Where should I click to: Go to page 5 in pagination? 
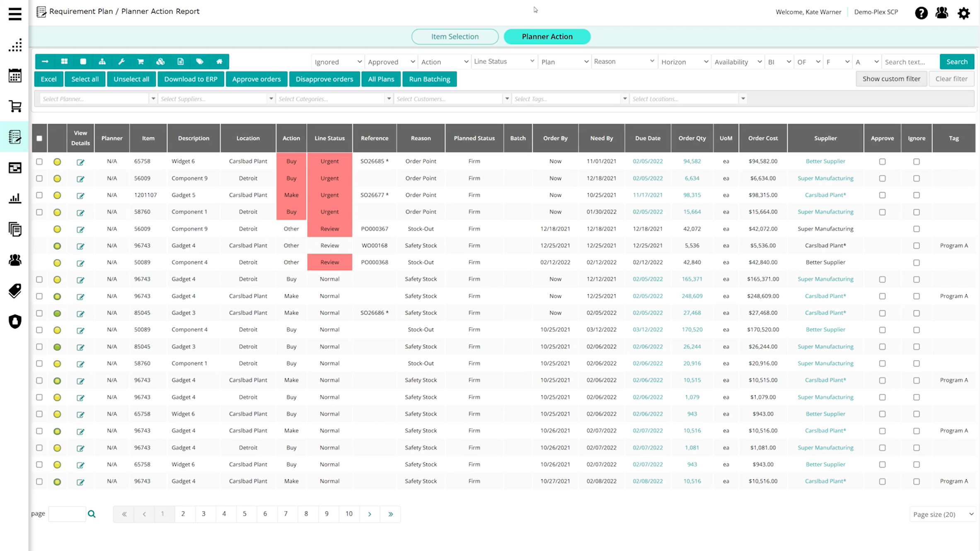click(244, 514)
